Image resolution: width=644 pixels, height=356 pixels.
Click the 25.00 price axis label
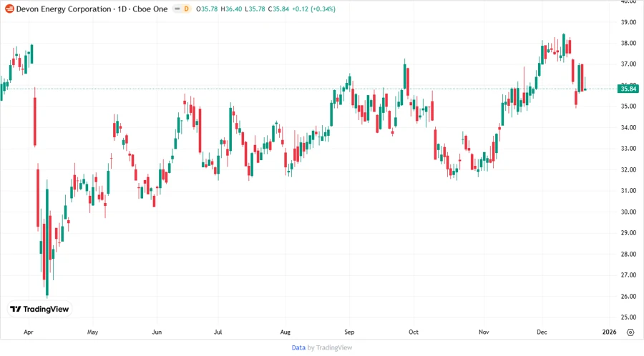tap(628, 317)
